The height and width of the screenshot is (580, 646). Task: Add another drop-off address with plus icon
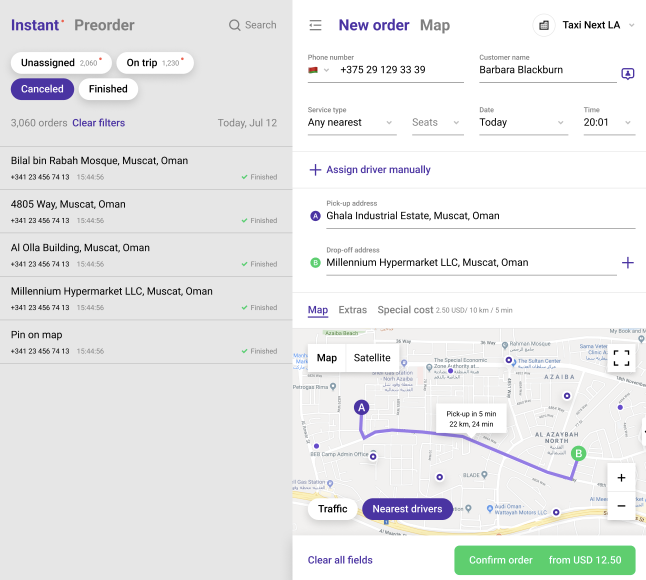627,263
